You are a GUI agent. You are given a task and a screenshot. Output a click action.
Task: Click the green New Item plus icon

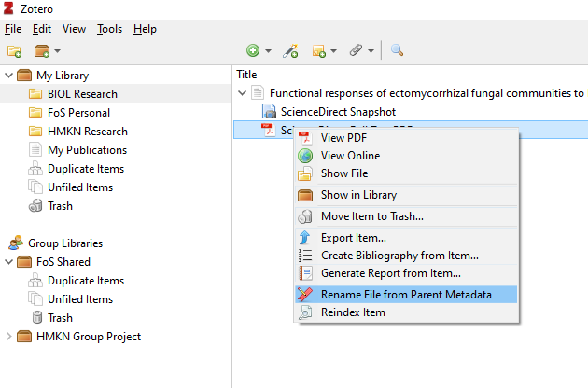point(253,50)
